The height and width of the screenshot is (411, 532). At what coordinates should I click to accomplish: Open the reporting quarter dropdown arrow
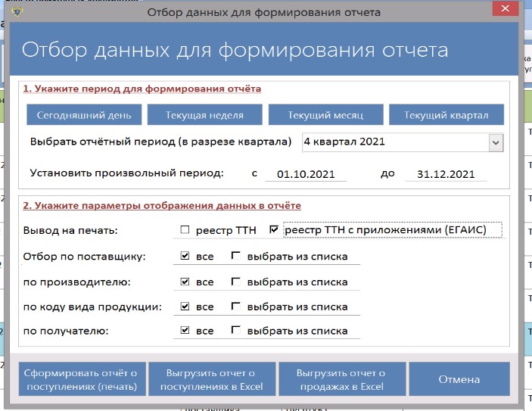click(496, 142)
